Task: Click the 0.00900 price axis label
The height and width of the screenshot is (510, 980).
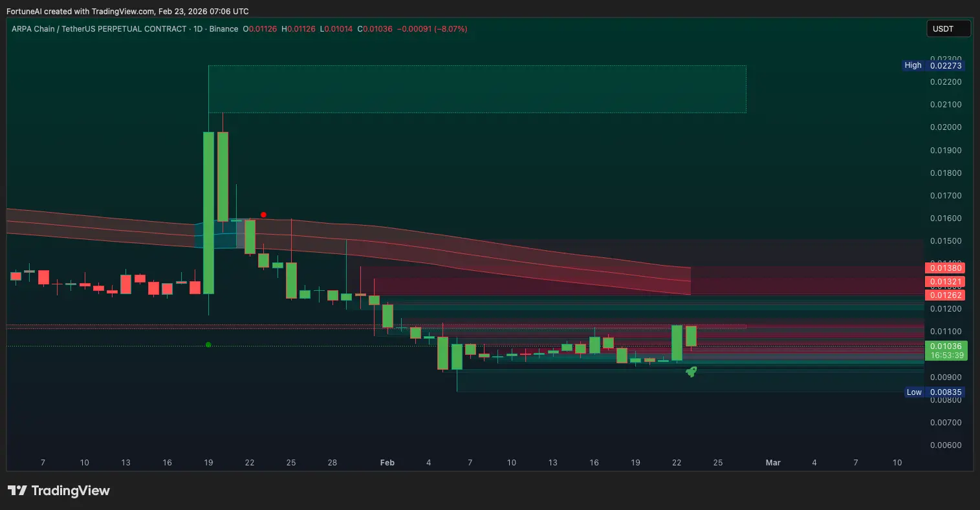Action: click(946, 377)
